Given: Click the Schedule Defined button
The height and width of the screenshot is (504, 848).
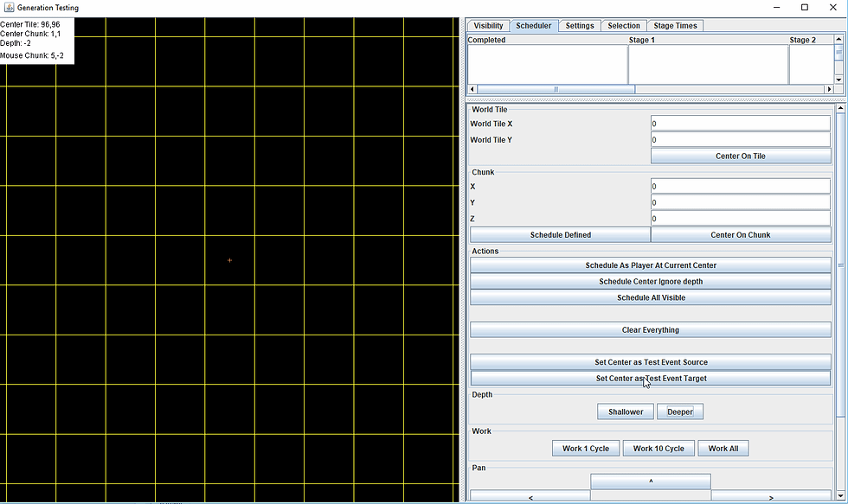Looking at the screenshot, I should pos(561,235).
